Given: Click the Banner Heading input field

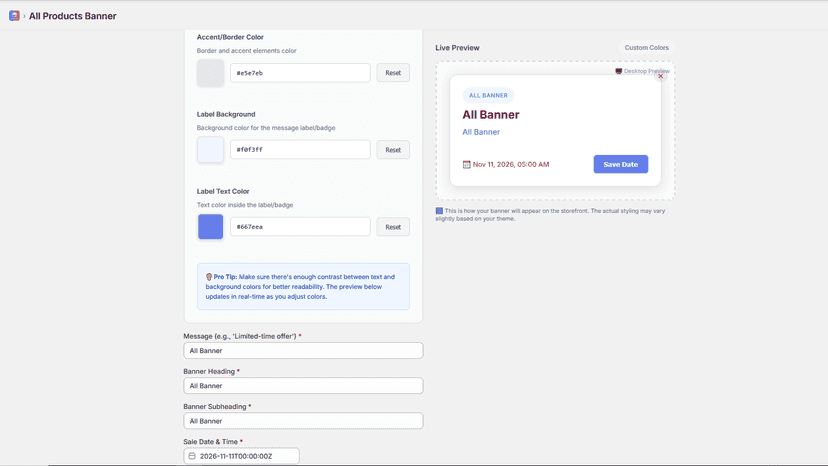Looking at the screenshot, I should point(303,386).
